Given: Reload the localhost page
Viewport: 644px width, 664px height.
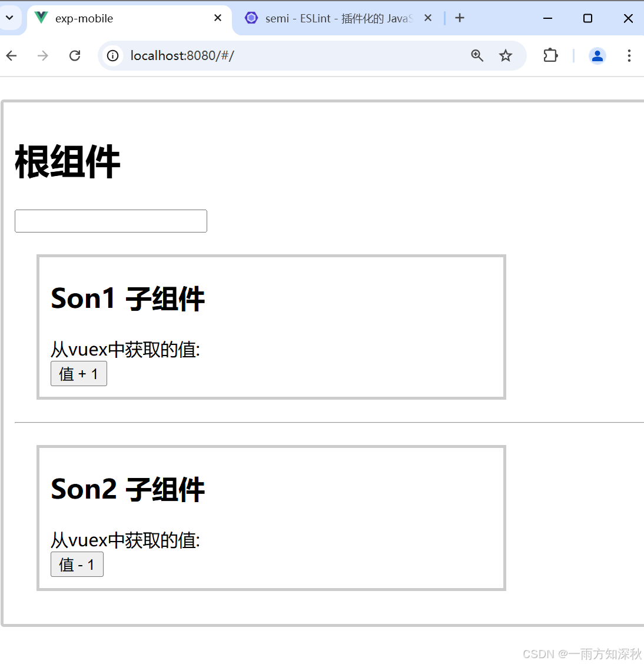Looking at the screenshot, I should pyautogui.click(x=75, y=55).
